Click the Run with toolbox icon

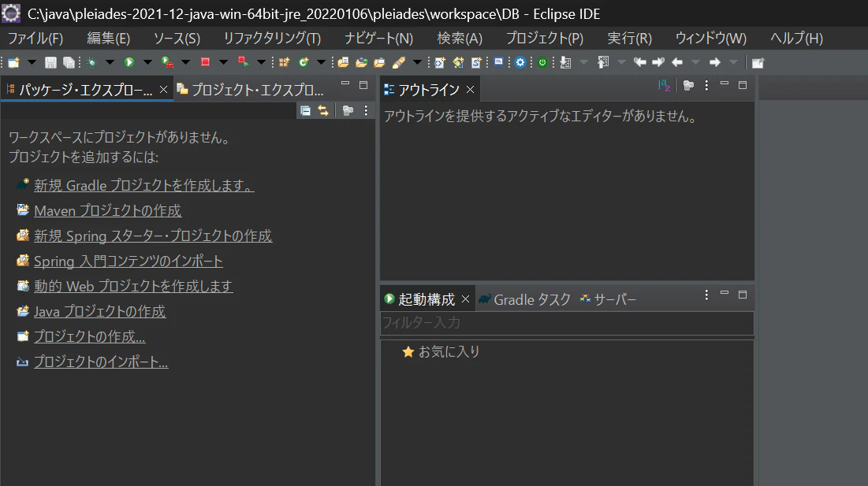pos(167,62)
